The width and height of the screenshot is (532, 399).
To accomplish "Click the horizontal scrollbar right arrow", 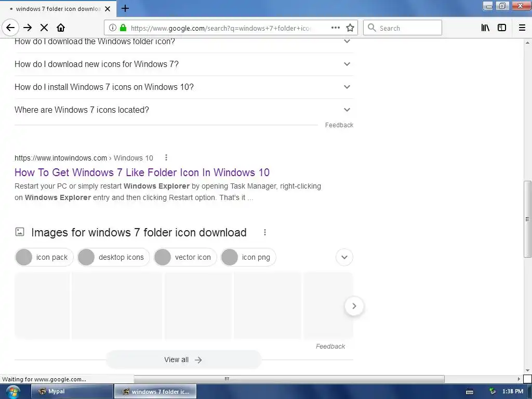I will coord(519,379).
